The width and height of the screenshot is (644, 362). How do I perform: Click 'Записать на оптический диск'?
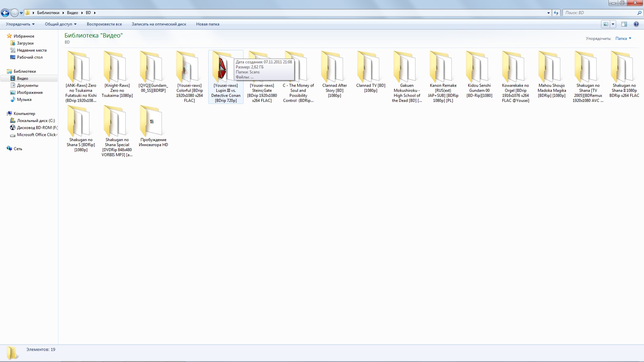(159, 24)
